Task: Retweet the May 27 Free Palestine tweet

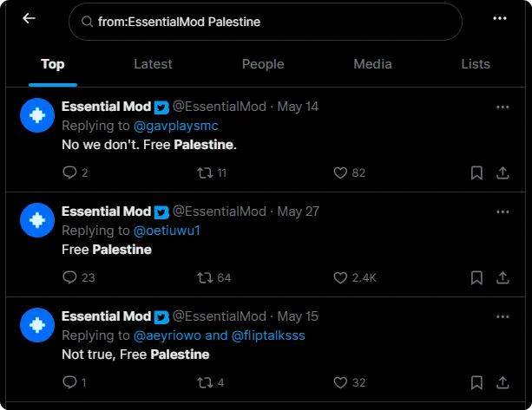Action: (206, 278)
